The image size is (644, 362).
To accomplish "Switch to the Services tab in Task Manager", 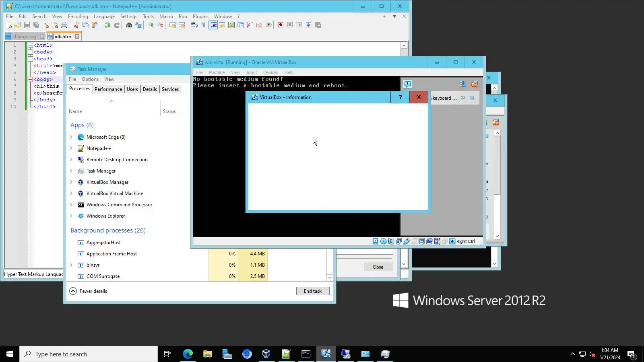I will (170, 89).
